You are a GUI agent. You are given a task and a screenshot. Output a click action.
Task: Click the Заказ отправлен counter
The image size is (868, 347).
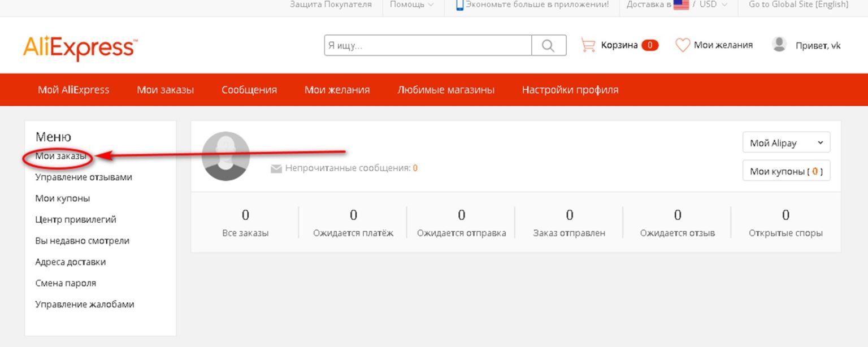[569, 223]
